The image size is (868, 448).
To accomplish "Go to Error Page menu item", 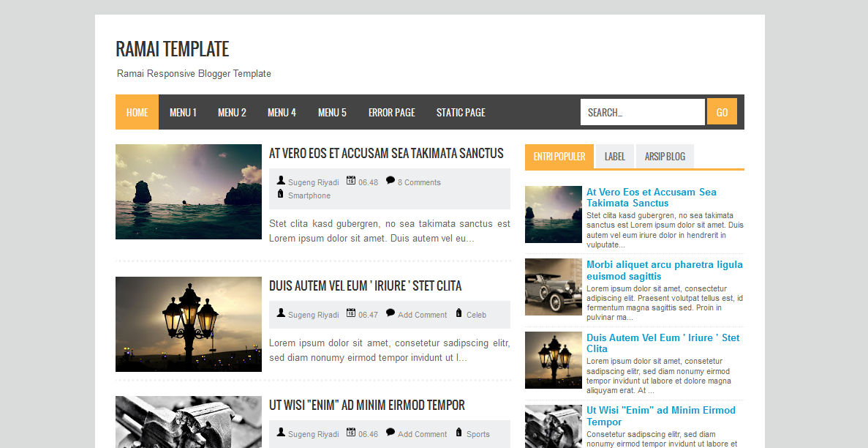I will pyautogui.click(x=391, y=112).
